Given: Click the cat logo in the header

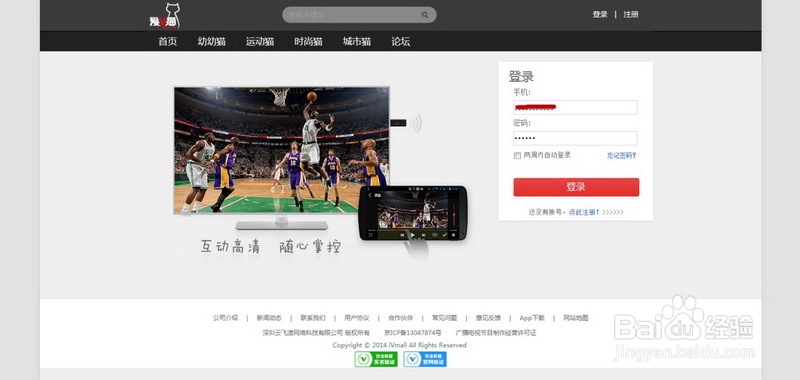Looking at the screenshot, I should tap(165, 16).
